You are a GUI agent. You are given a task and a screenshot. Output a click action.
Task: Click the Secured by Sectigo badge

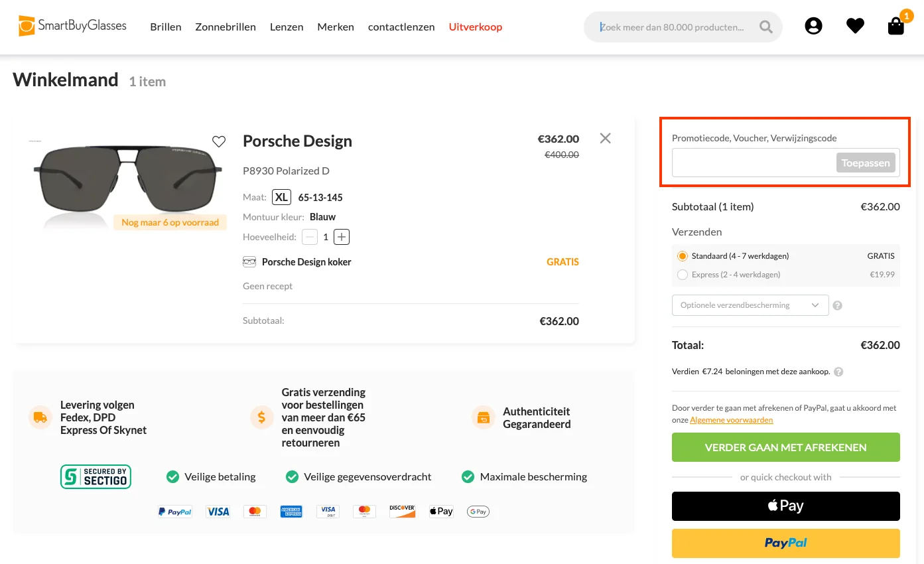tap(96, 476)
